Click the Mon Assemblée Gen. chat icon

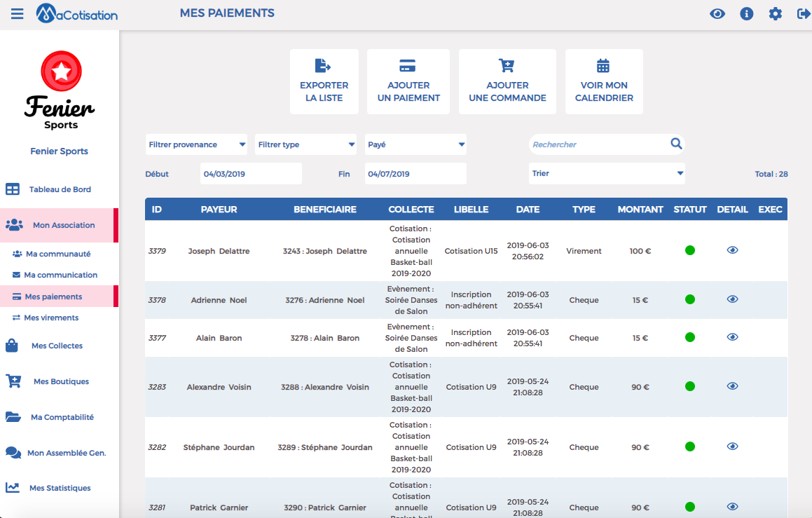(x=13, y=453)
